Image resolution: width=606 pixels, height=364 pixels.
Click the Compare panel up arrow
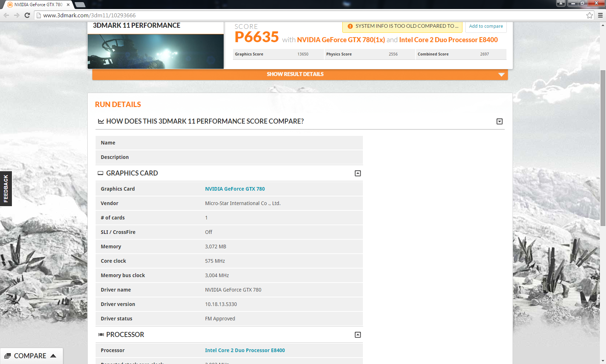click(x=53, y=356)
